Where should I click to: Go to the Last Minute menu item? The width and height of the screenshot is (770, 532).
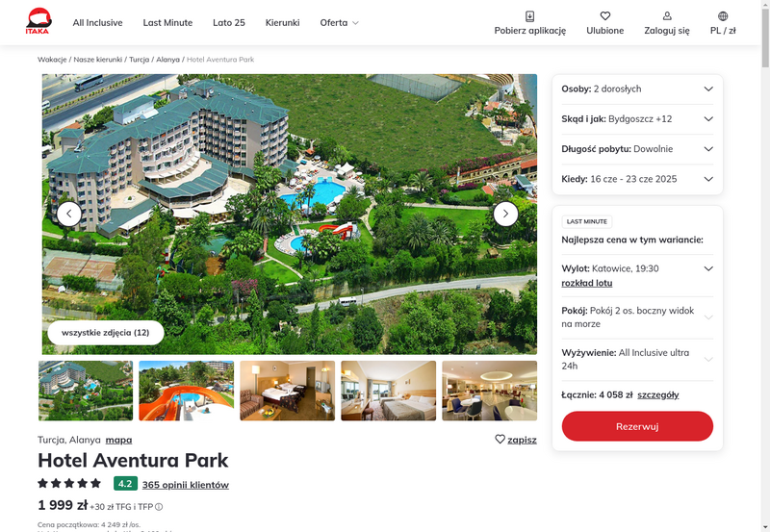[167, 22]
